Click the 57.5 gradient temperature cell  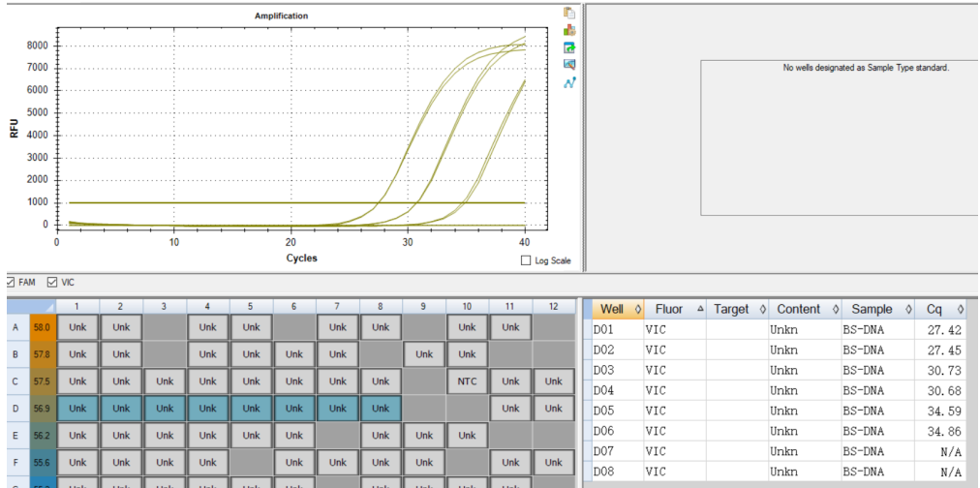coord(43,381)
